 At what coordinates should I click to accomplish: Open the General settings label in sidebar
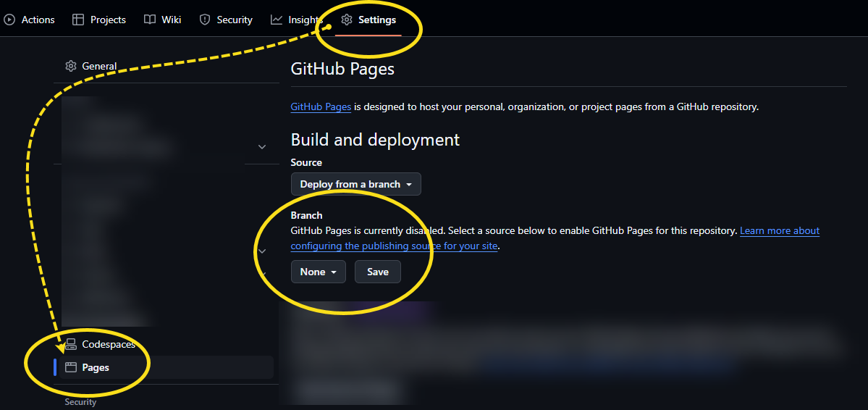(x=99, y=66)
